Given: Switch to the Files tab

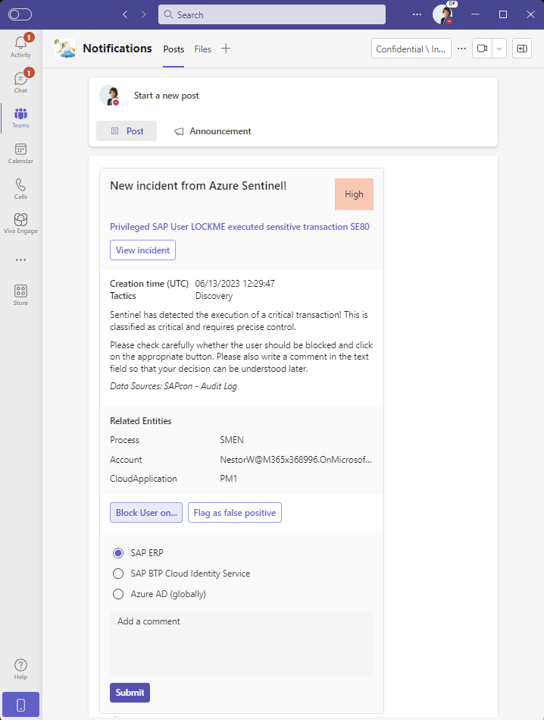Looking at the screenshot, I should click(202, 49).
